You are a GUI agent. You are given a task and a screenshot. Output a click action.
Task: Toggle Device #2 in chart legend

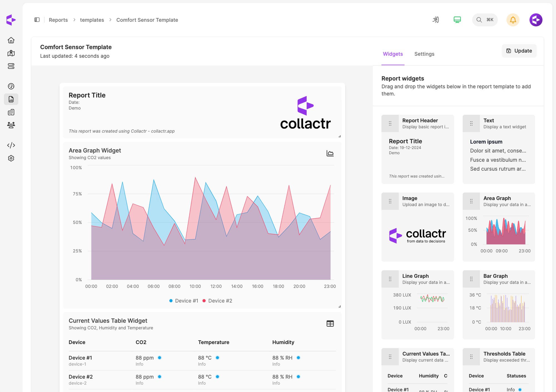(217, 301)
